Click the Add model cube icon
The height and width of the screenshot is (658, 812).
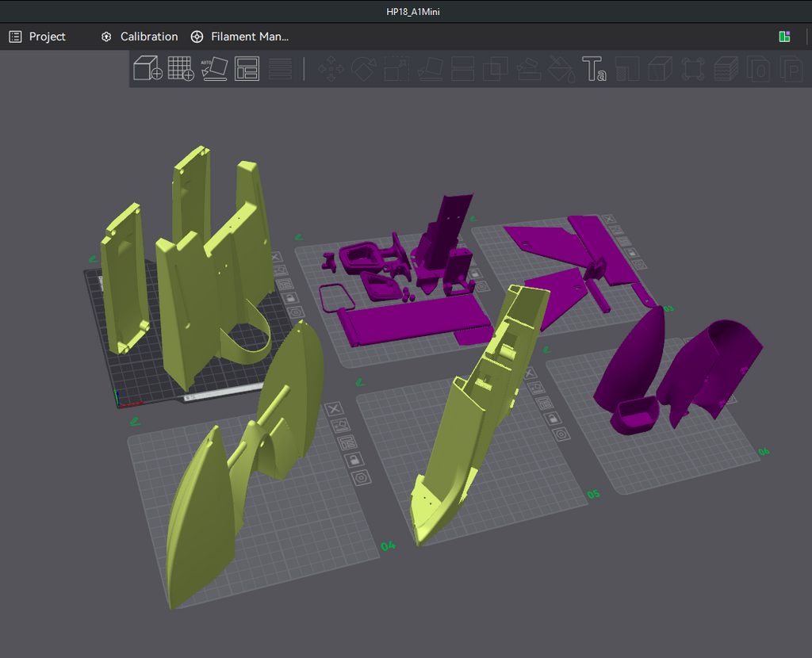coord(147,68)
